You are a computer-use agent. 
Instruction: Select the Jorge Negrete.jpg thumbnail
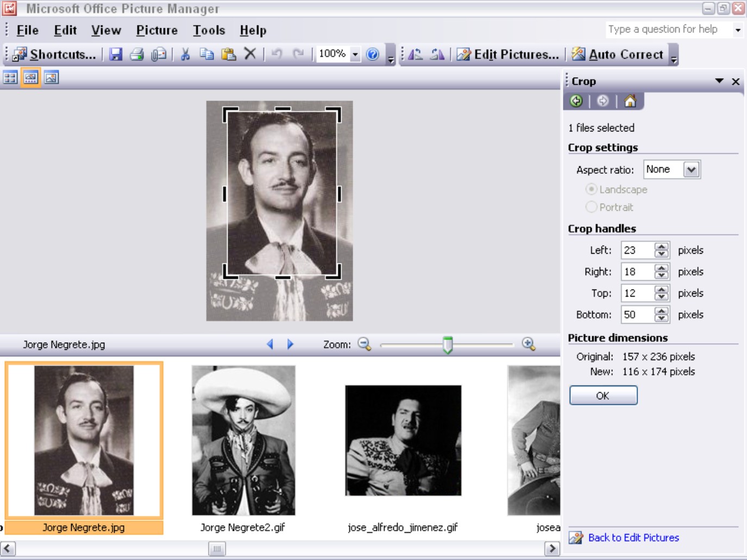click(84, 441)
